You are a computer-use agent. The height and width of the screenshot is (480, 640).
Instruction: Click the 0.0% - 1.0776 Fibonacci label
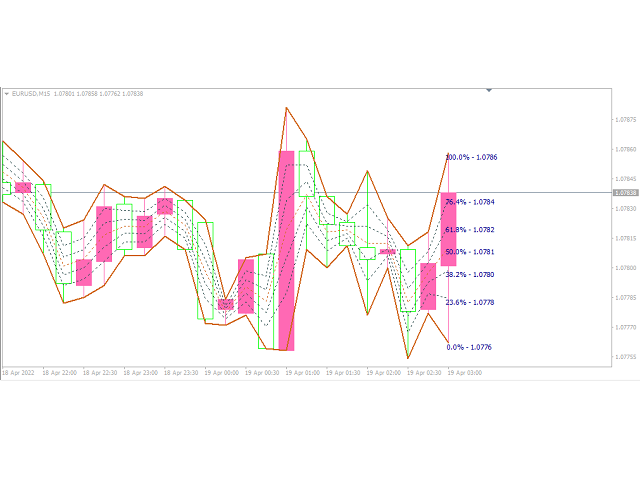click(x=469, y=347)
